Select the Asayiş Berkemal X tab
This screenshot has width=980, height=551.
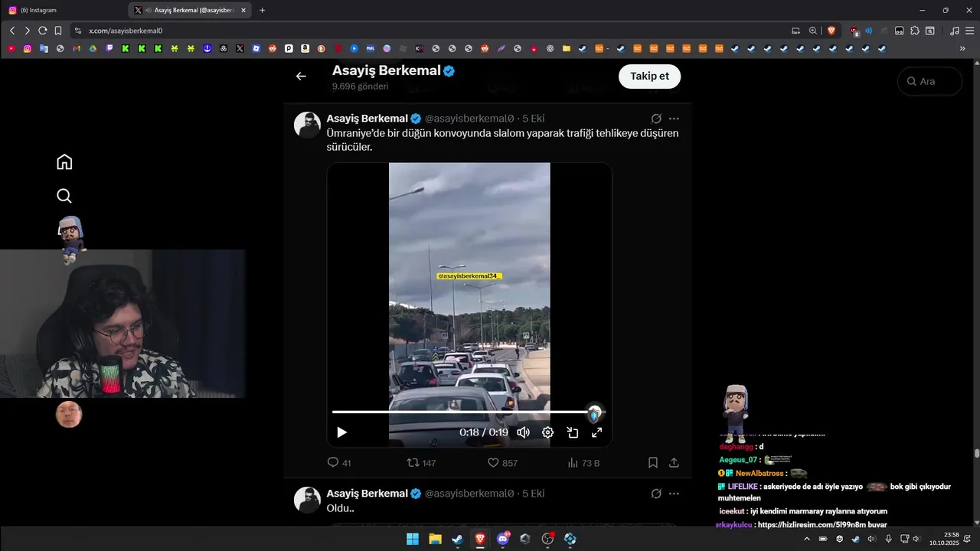pos(190,10)
